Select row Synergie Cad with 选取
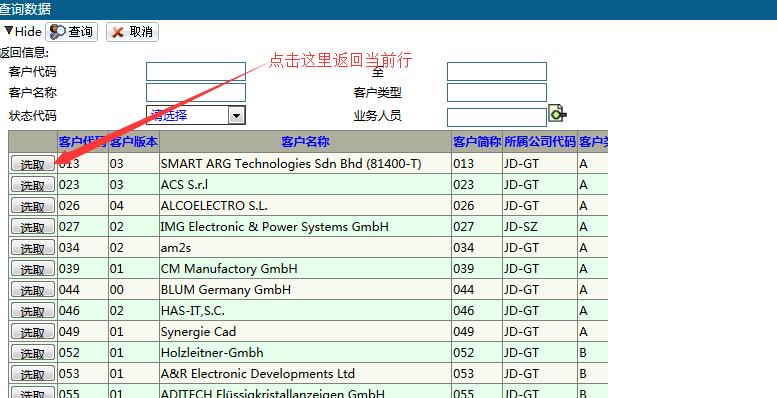The image size is (777, 398). pos(33,332)
